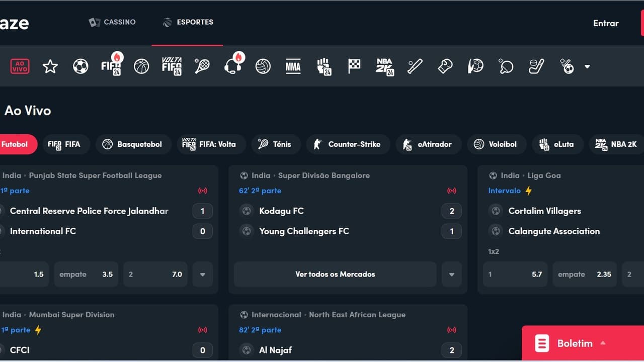Image resolution: width=644 pixels, height=362 pixels.
Task: Open Punjab State Super Football League
Action: point(95,175)
